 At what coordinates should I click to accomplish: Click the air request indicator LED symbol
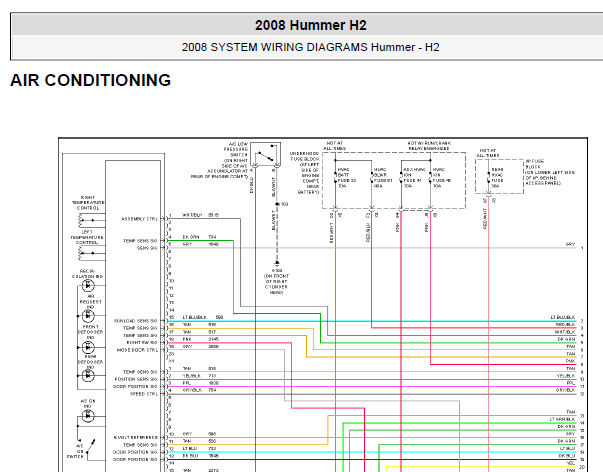(x=88, y=316)
